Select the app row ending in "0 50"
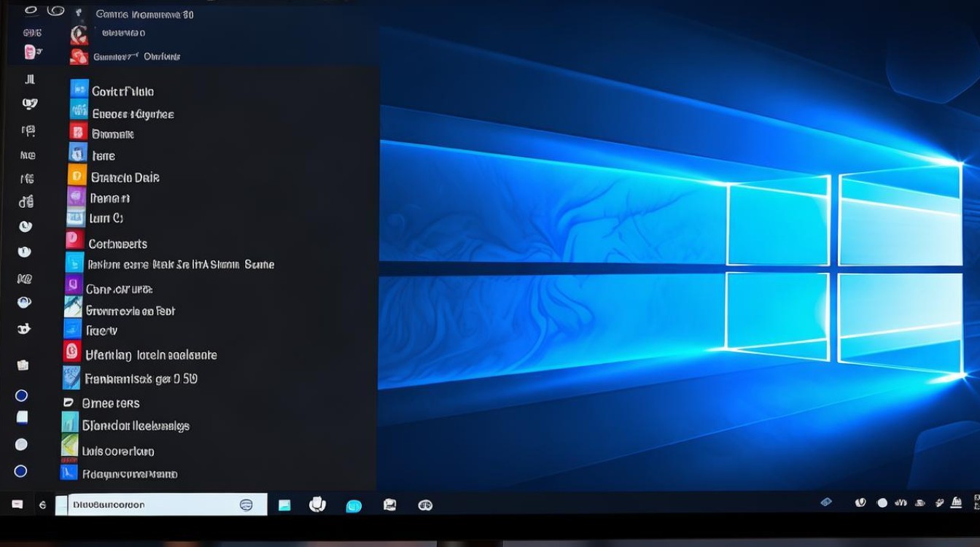Screen dimensions: 980x547 click(x=141, y=379)
